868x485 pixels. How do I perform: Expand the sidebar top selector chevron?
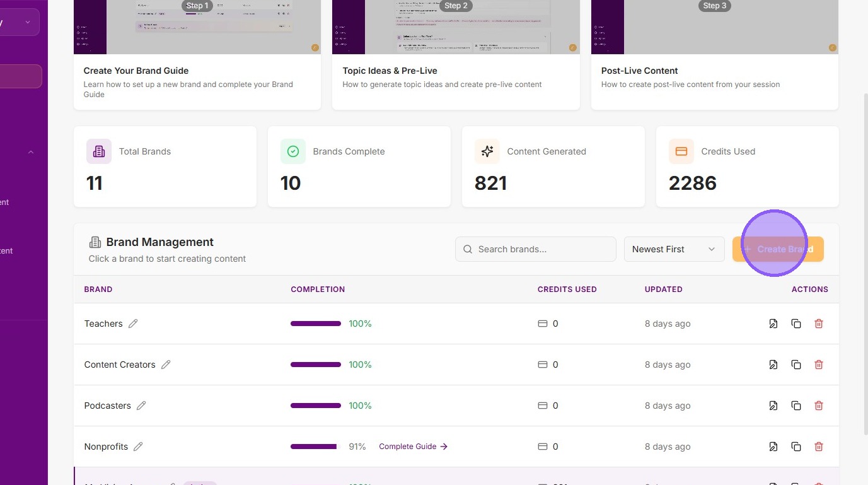[x=28, y=23]
